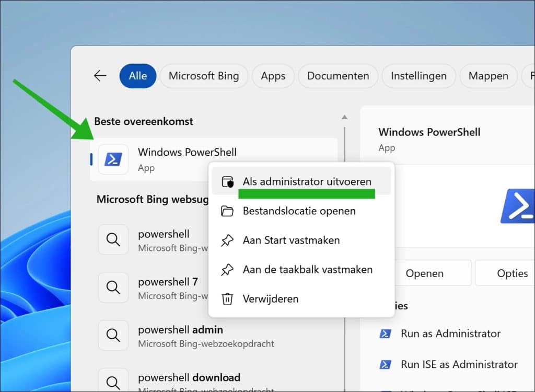Open the Documenten filter tab
Viewport: 535px width, 392px height.
[x=338, y=76]
